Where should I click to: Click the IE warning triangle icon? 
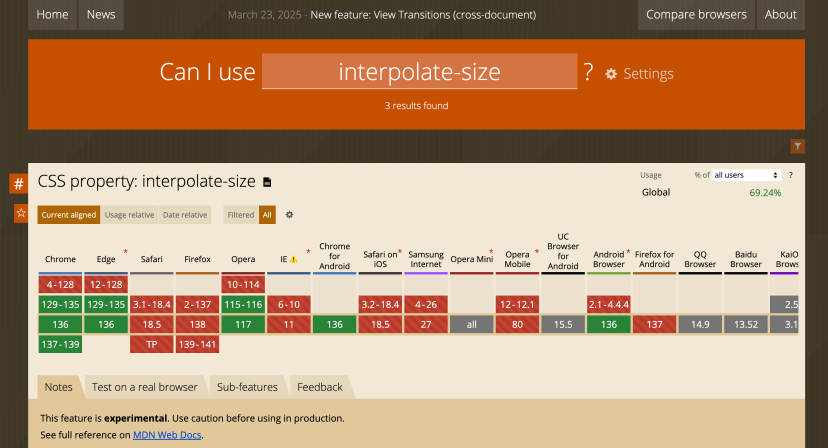click(294, 259)
